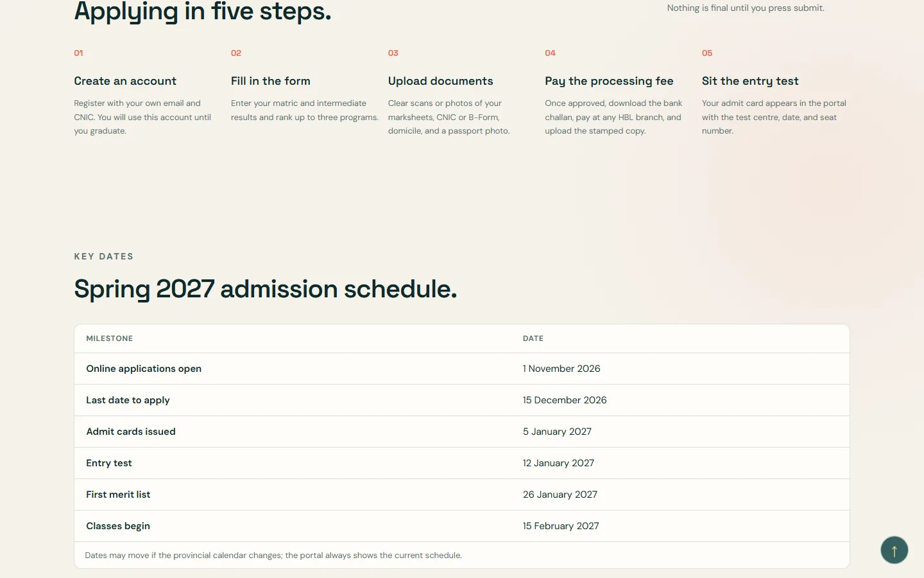Click step number 02 label
Image resolution: width=924 pixels, height=578 pixels.
coord(236,53)
